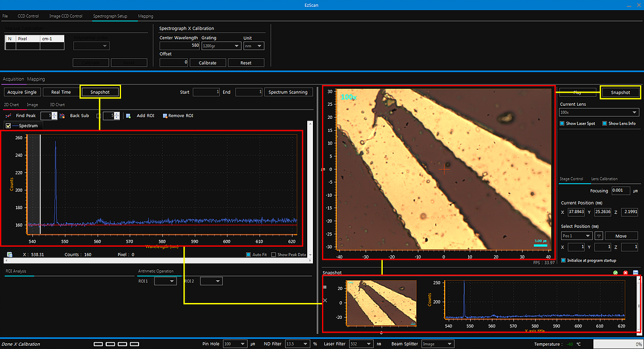Toggle Show Laser Spot checkbox
This screenshot has width=644, height=349.
(562, 123)
